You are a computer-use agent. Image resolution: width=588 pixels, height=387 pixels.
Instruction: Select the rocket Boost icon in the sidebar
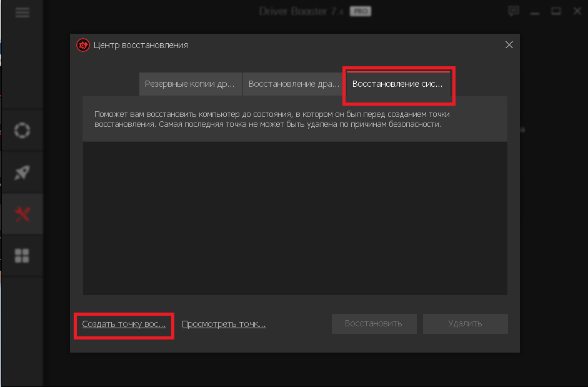(x=22, y=173)
